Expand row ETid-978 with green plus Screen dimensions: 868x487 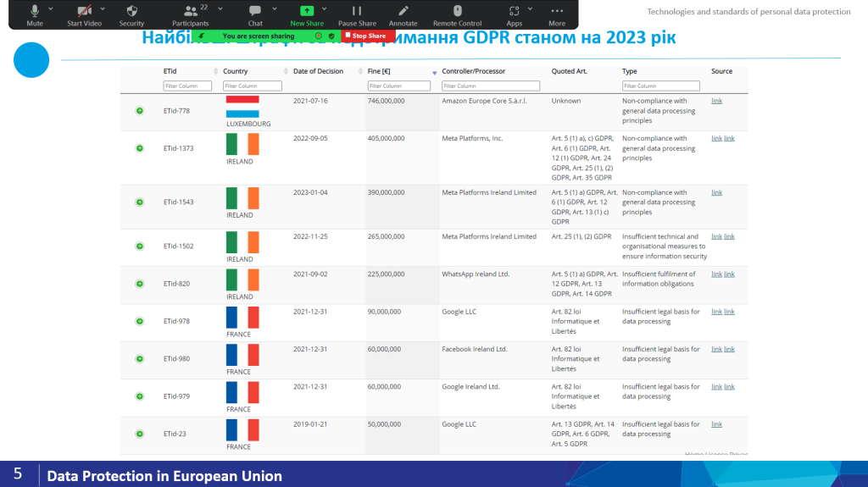point(140,322)
